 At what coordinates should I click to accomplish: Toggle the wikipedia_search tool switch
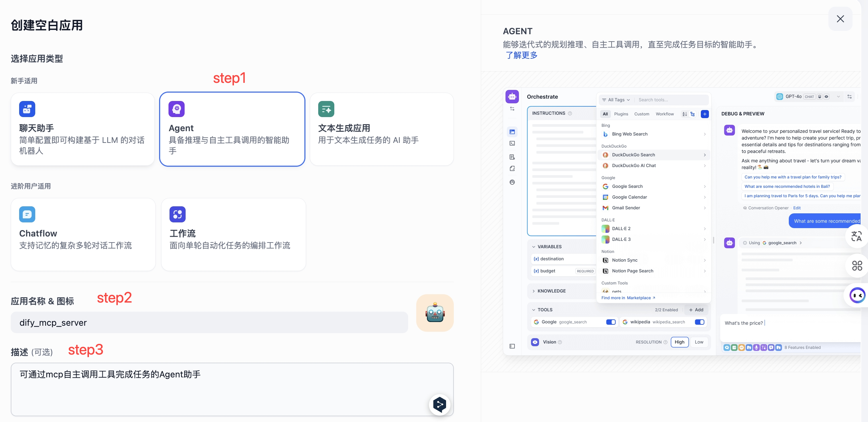tap(699, 322)
